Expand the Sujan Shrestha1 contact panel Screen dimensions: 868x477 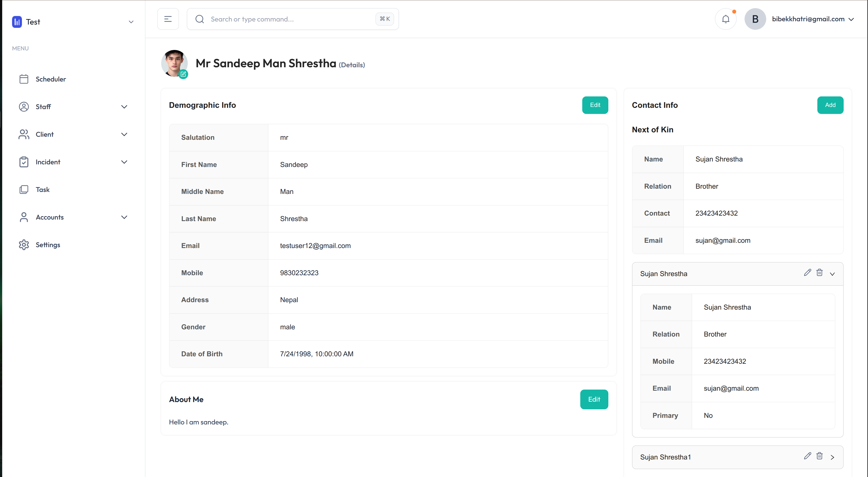tap(832, 457)
